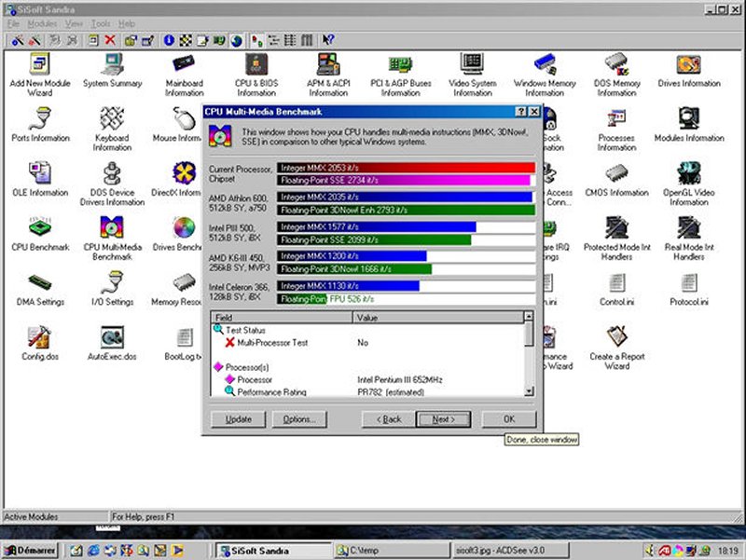Open Processes Information module
The image size is (746, 560).
(x=616, y=130)
